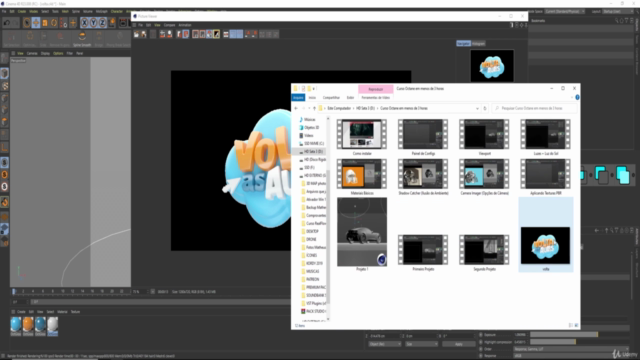Viewport: 640px width, 360px height.
Task: Open the Mesh menu in Cinema 4D
Action: [x=65, y=11]
